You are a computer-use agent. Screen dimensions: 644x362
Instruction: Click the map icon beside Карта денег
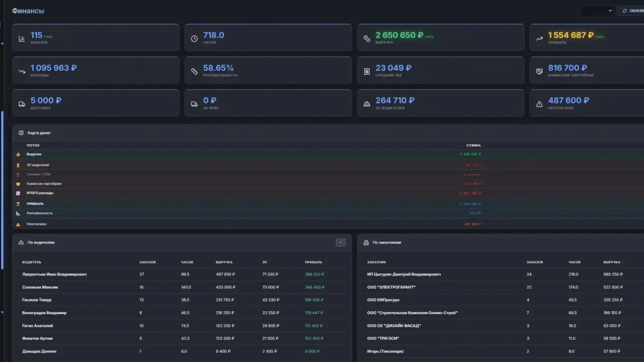21,133
